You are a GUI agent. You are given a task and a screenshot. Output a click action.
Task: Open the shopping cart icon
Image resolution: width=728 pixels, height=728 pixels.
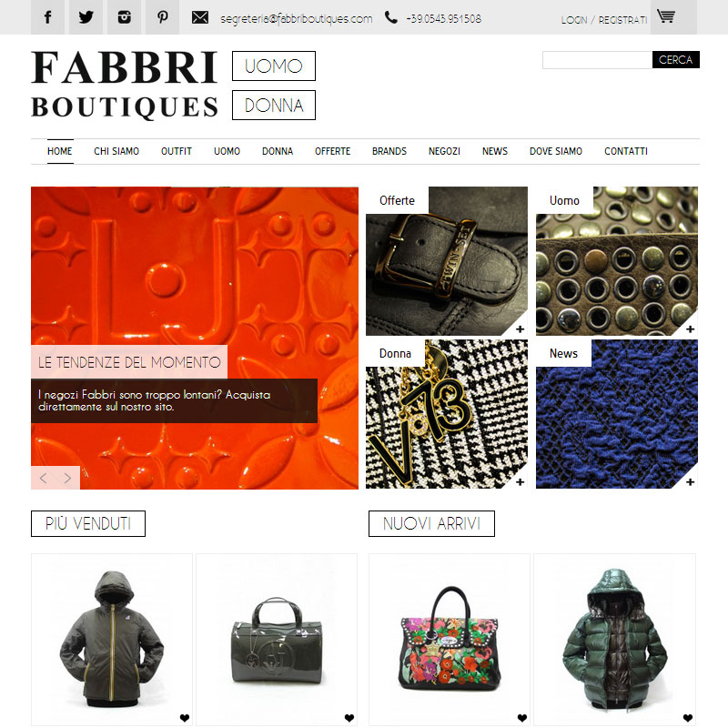(666, 16)
